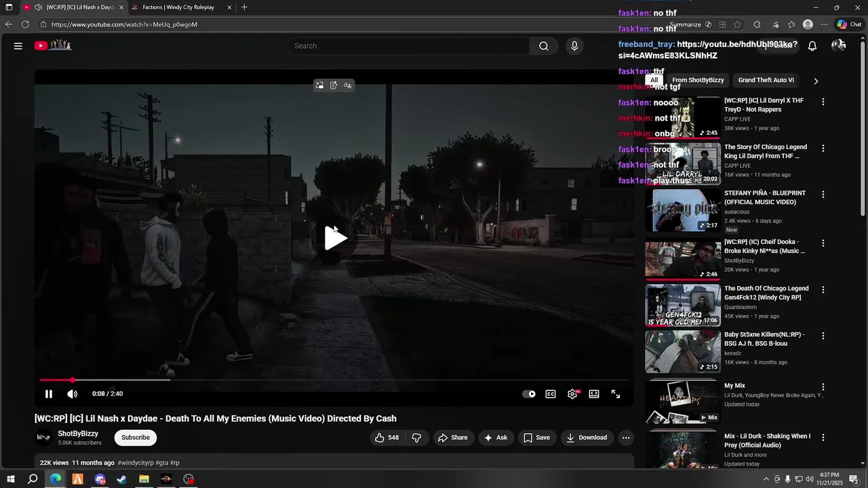Click the YouTube search box

point(408,46)
